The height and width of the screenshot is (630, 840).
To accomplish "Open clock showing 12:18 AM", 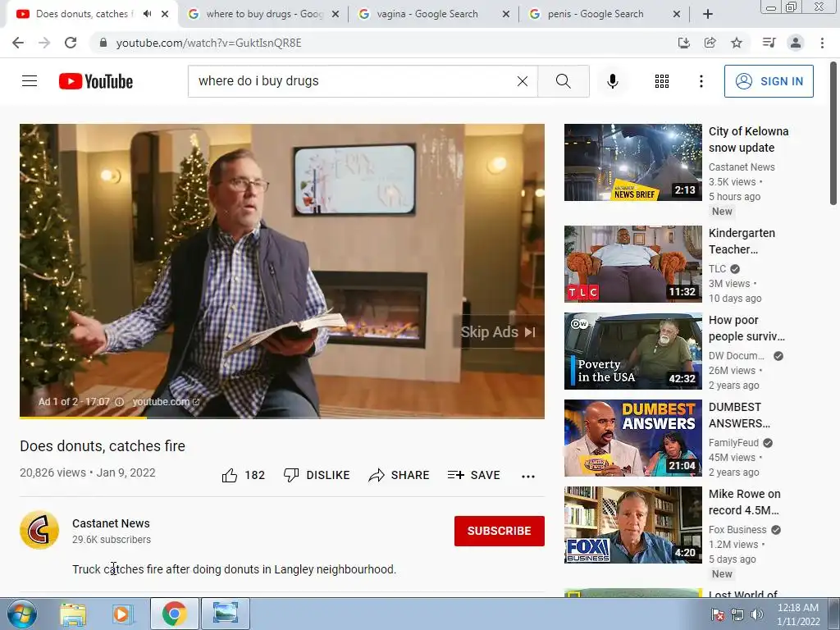I will [x=798, y=614].
